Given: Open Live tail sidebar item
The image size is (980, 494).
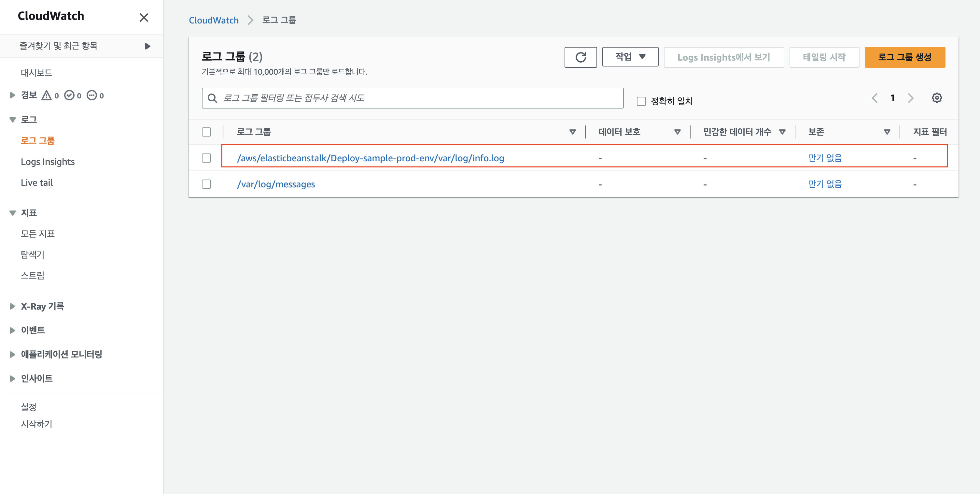Looking at the screenshot, I should coord(37,183).
